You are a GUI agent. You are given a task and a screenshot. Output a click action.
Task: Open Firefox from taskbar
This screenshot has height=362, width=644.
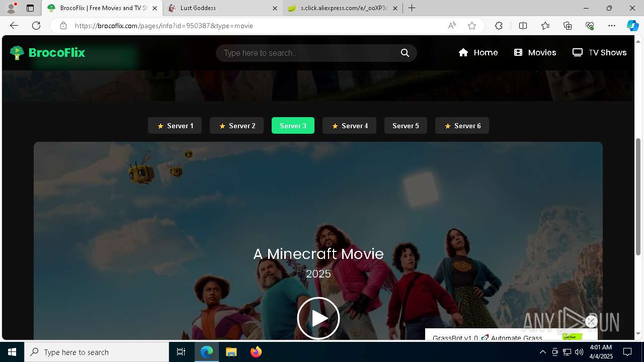pos(256,352)
